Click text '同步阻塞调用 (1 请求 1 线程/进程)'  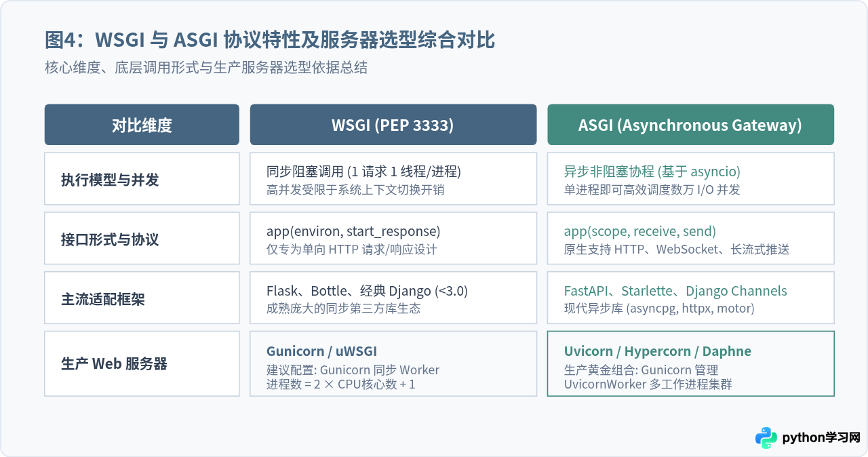[364, 172]
